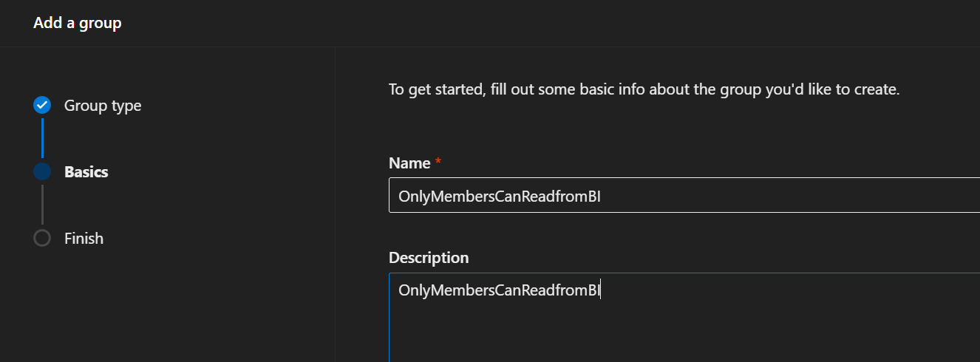This screenshot has width=980, height=362.
Task: Click the red required asterisk beside Name
Action: click(438, 162)
